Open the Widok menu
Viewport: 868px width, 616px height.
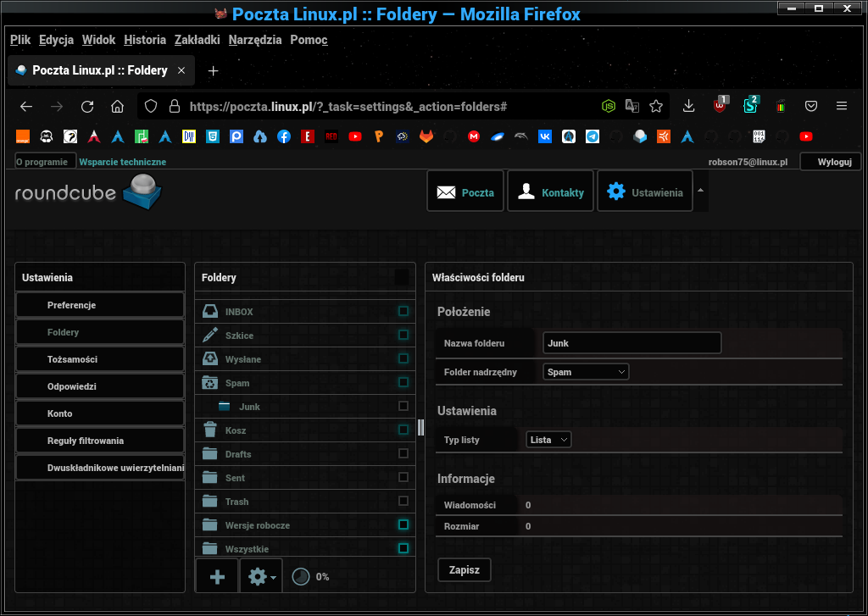point(98,40)
